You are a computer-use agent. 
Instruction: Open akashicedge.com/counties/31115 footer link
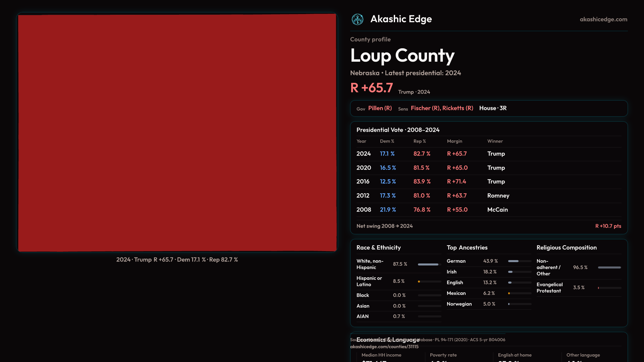pos(384,347)
